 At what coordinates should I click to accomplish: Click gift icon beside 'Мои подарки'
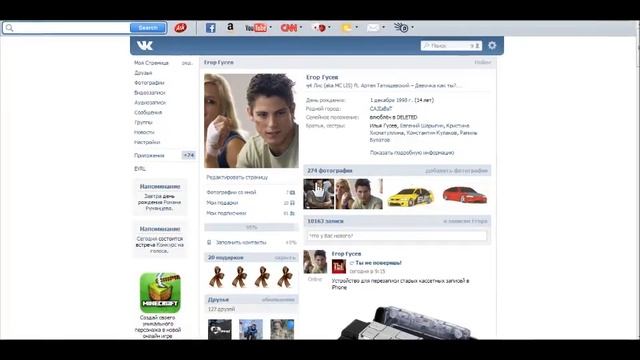pyautogui.click(x=292, y=203)
